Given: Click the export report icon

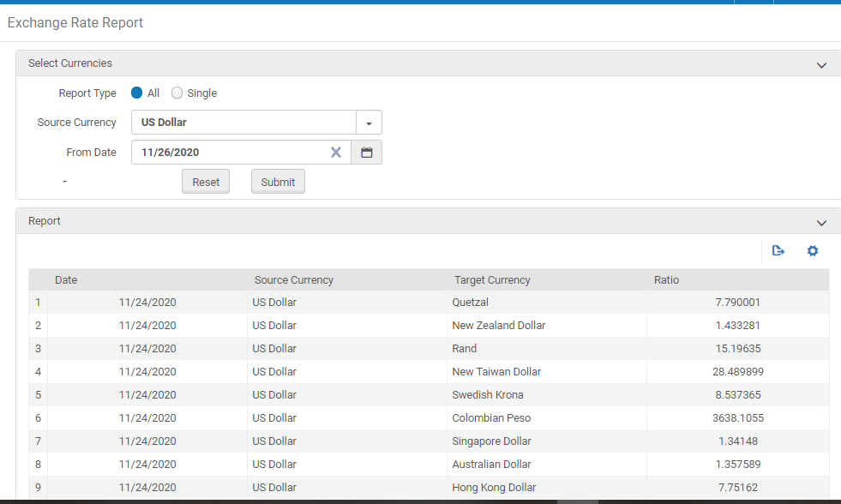Looking at the screenshot, I should (x=778, y=251).
